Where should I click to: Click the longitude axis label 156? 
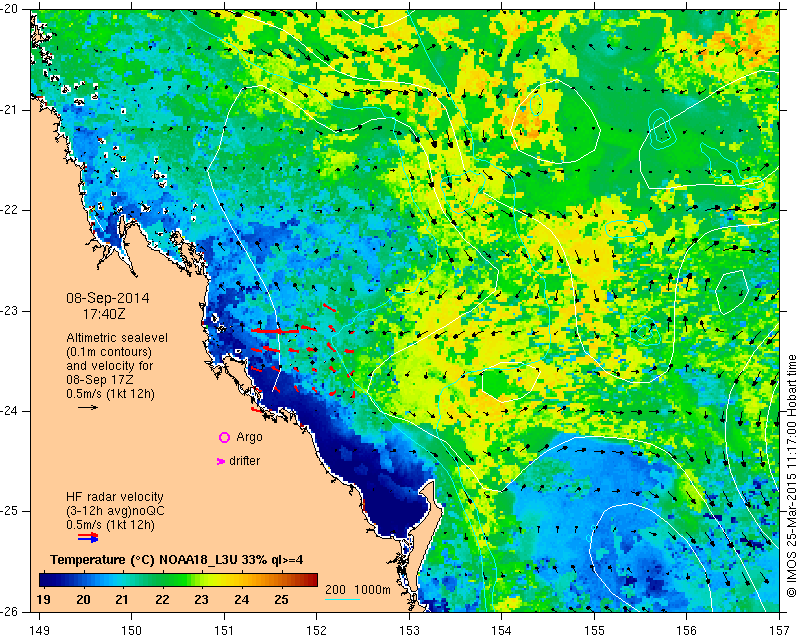tap(687, 631)
